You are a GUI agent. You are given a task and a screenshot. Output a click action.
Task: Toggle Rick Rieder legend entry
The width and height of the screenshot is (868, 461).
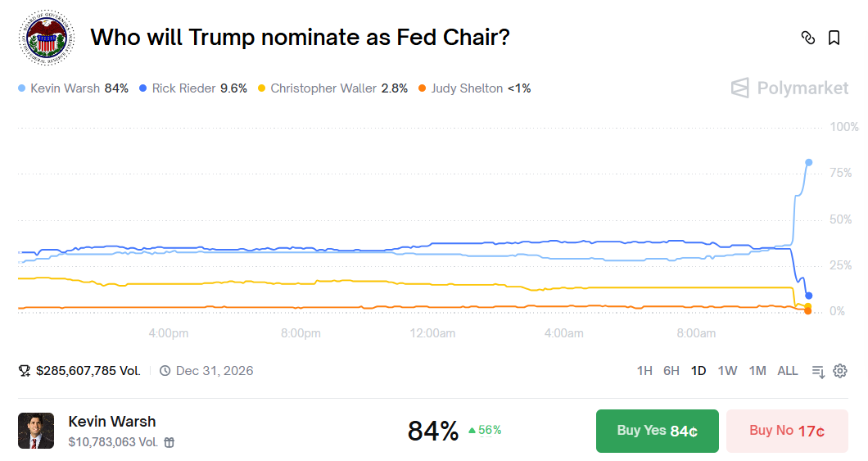[x=193, y=88]
